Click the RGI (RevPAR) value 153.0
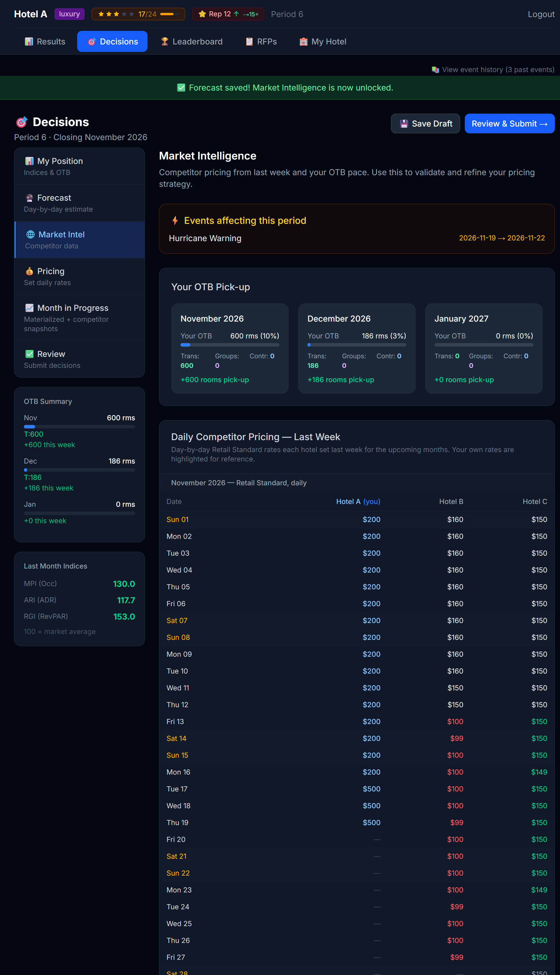560x975 pixels. coord(124,616)
